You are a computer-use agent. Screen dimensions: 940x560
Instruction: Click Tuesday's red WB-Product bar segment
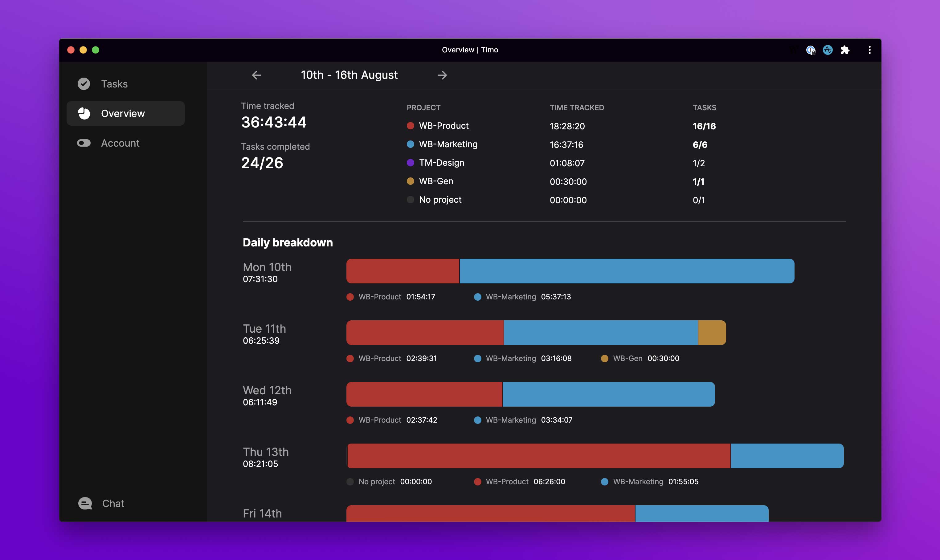click(425, 332)
